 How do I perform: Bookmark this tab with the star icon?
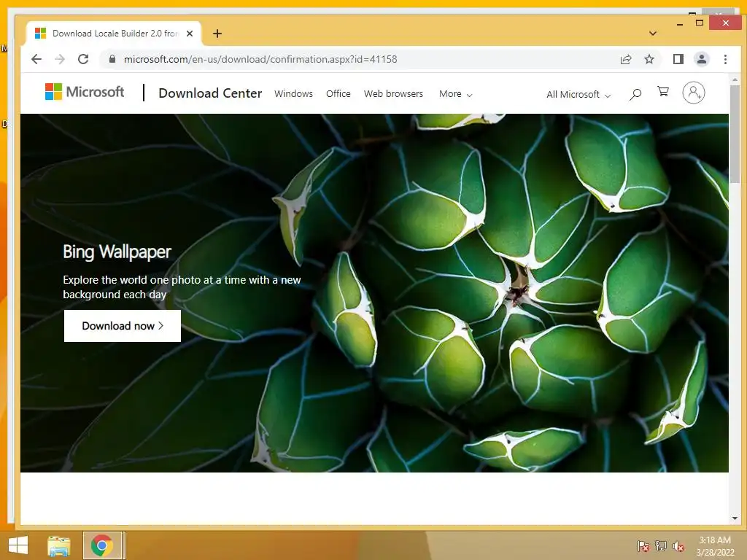pos(649,59)
